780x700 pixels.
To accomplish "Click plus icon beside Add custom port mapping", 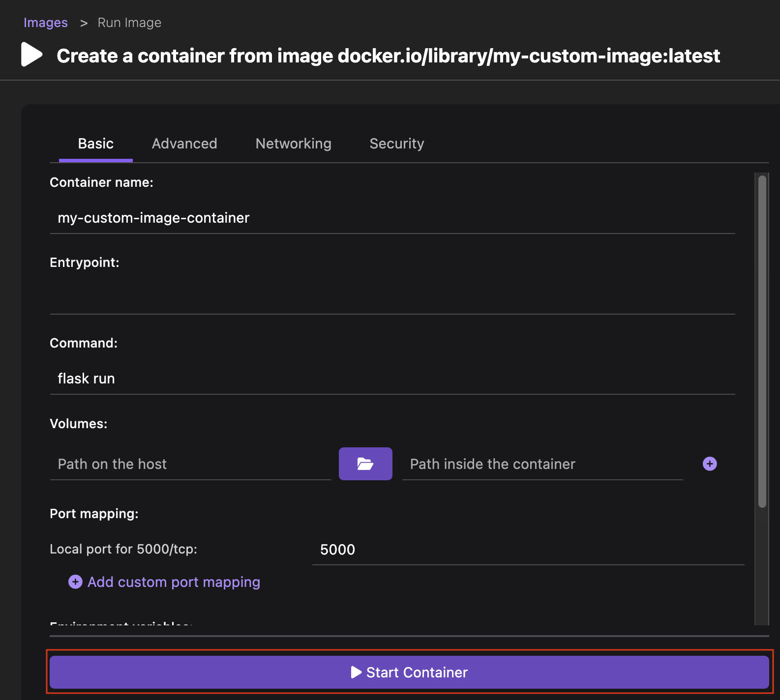I will (75, 582).
